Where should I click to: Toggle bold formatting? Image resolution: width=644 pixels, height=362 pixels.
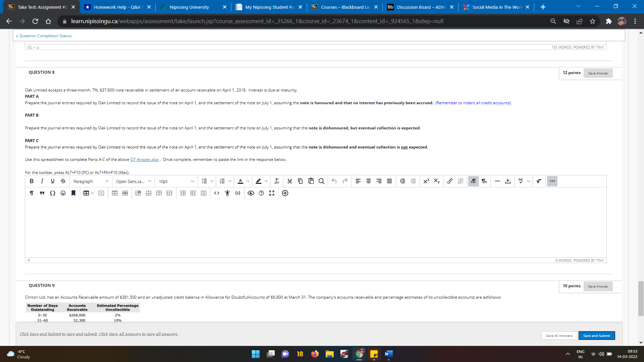(x=32, y=181)
